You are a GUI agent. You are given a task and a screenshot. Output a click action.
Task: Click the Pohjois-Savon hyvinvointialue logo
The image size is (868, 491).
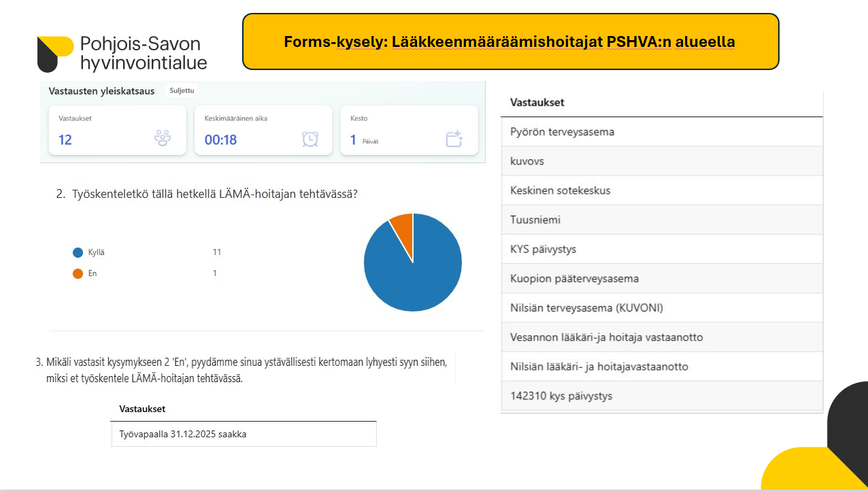122,54
